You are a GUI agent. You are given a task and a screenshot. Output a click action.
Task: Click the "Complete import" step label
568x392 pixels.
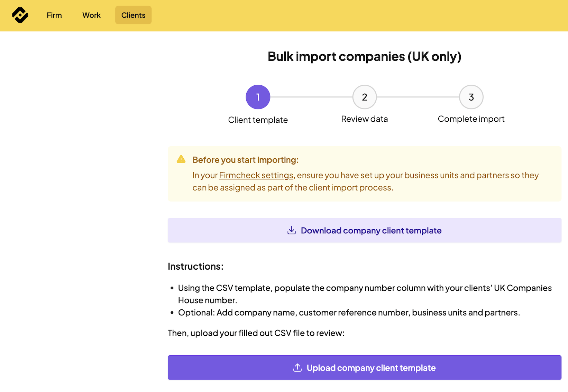[x=471, y=119]
